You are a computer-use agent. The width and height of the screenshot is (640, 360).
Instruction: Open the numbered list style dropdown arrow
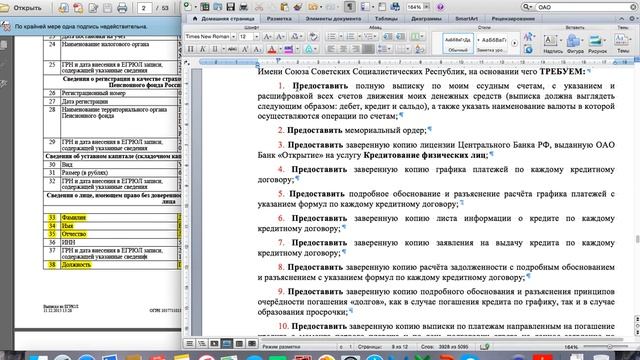click(360, 37)
